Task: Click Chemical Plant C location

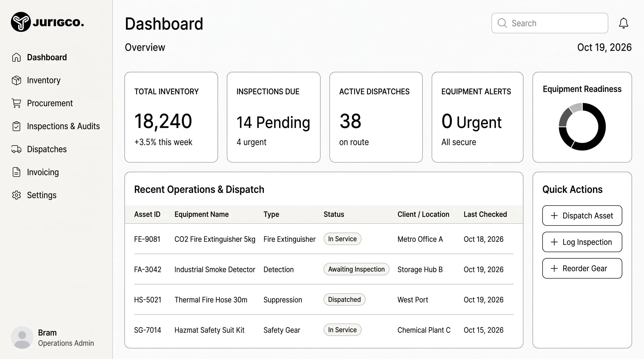Action: tap(424, 330)
